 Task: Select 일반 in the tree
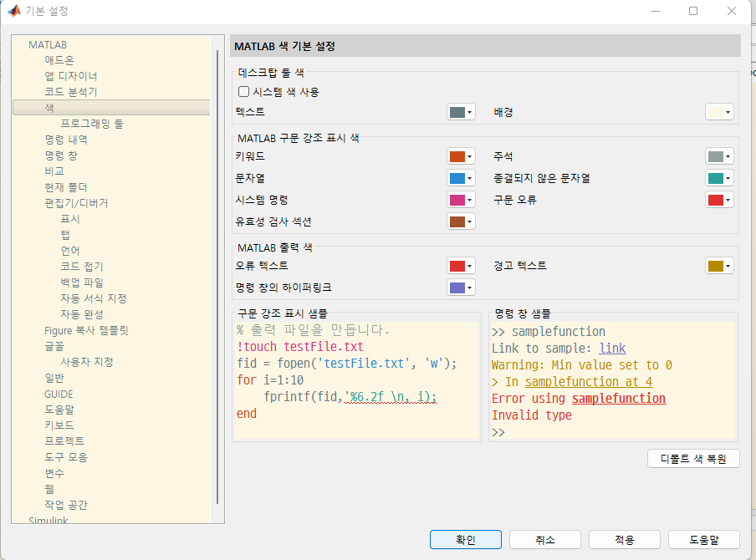tap(54, 378)
